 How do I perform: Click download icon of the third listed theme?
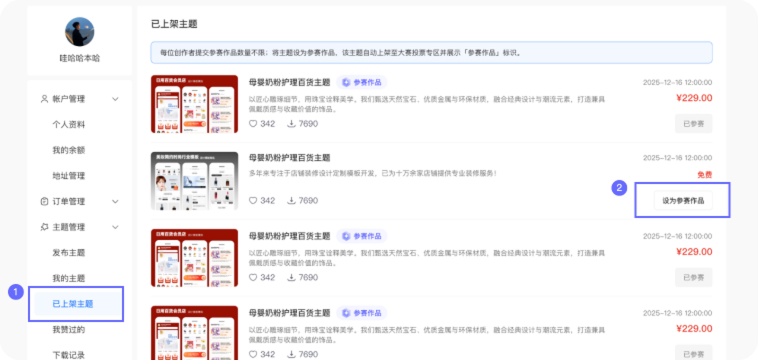[292, 277]
